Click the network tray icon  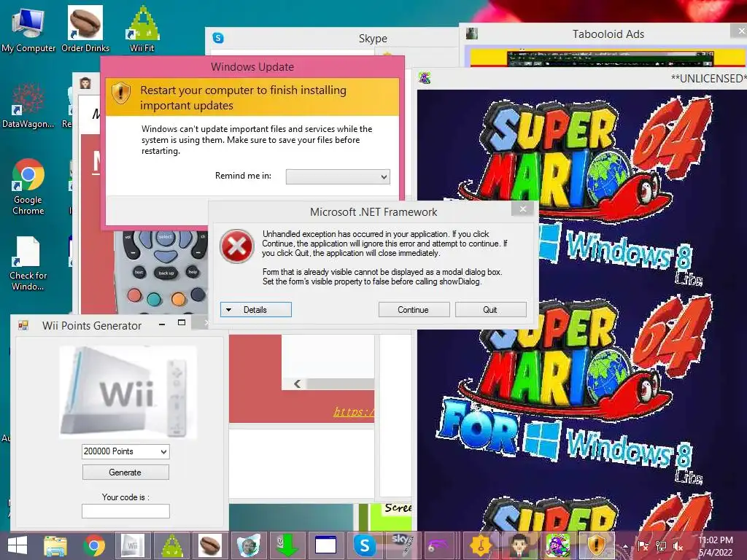coord(661,546)
